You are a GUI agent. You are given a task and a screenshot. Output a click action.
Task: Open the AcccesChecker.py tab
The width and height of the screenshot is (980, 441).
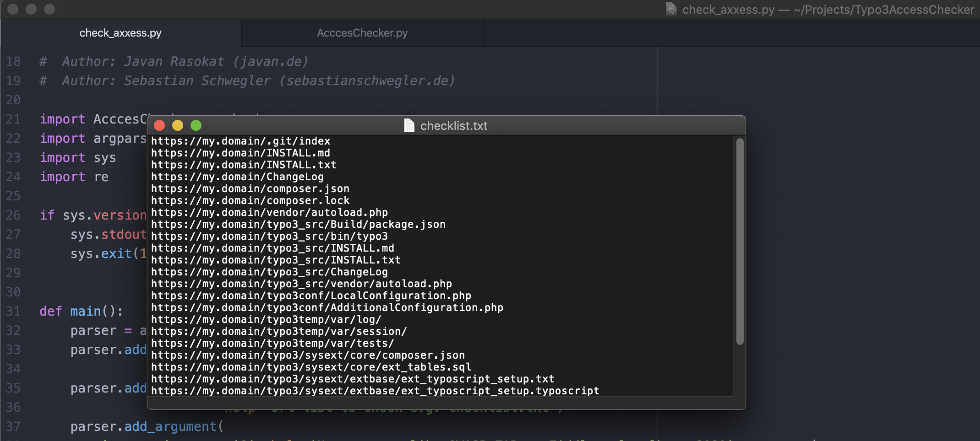[362, 33]
